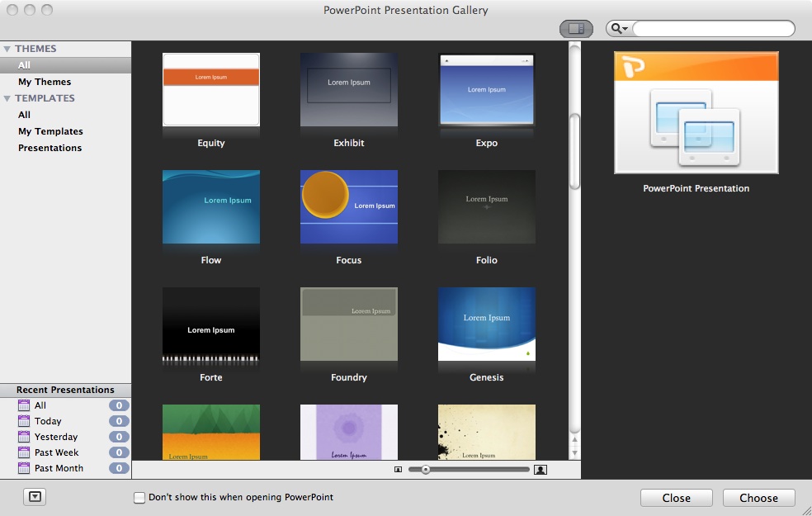Click the thumbnail zoom slider
812x516 pixels.
(470, 470)
